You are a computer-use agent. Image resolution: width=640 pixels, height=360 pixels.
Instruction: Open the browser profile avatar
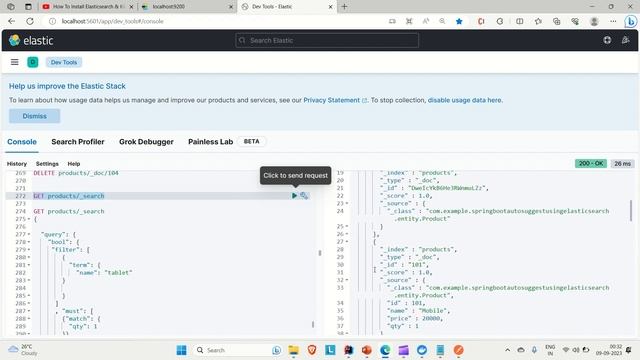point(594,21)
